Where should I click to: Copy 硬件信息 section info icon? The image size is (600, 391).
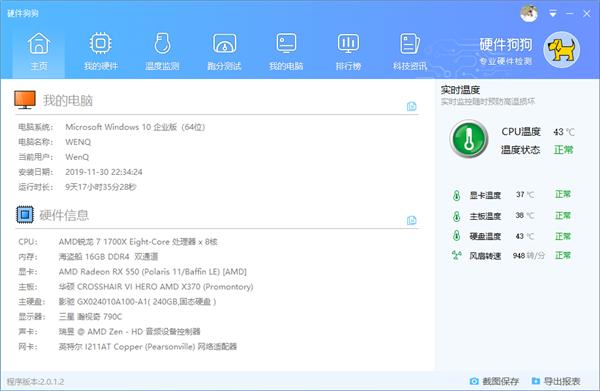[x=412, y=220]
